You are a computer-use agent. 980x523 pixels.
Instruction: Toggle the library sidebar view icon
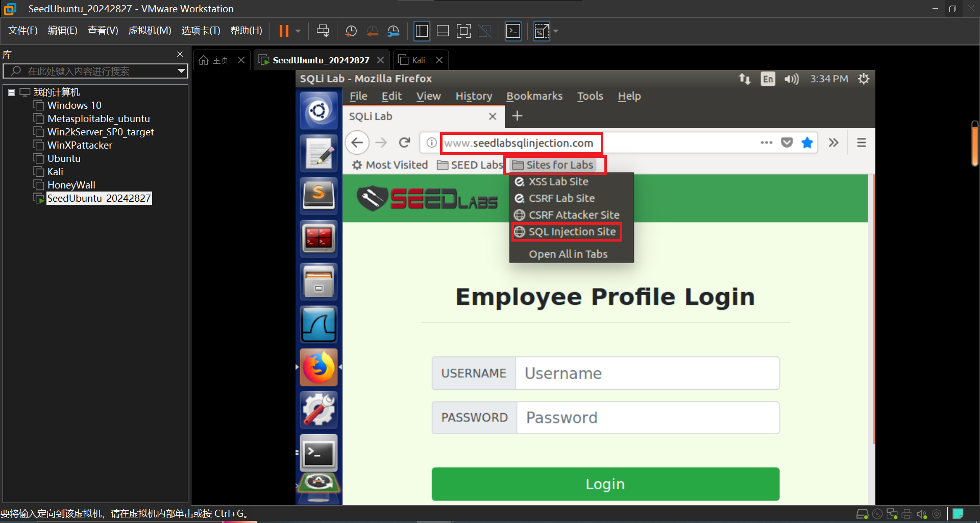(422, 31)
